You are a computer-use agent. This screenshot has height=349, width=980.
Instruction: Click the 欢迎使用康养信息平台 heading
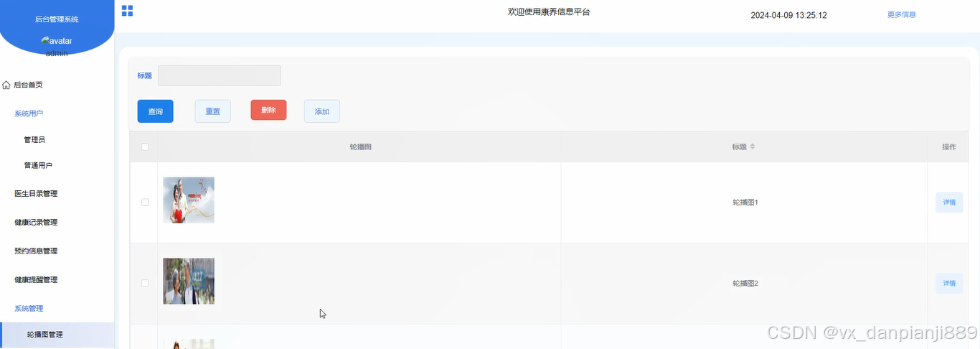click(x=549, y=11)
